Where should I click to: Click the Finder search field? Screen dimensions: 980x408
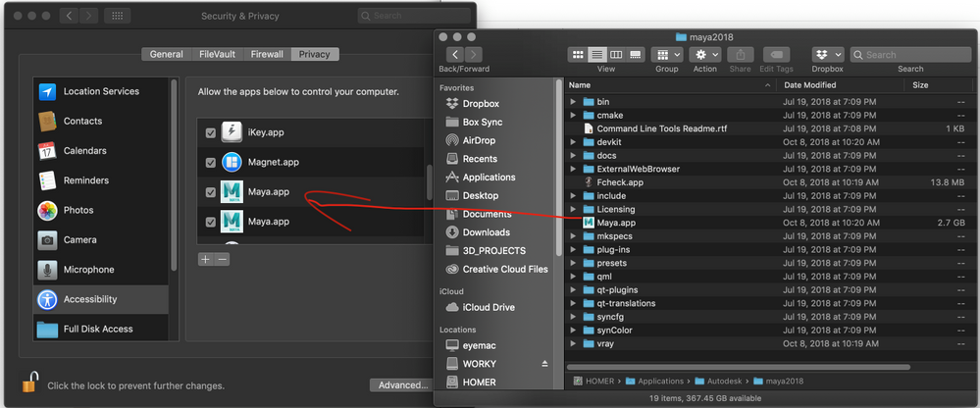tap(910, 54)
